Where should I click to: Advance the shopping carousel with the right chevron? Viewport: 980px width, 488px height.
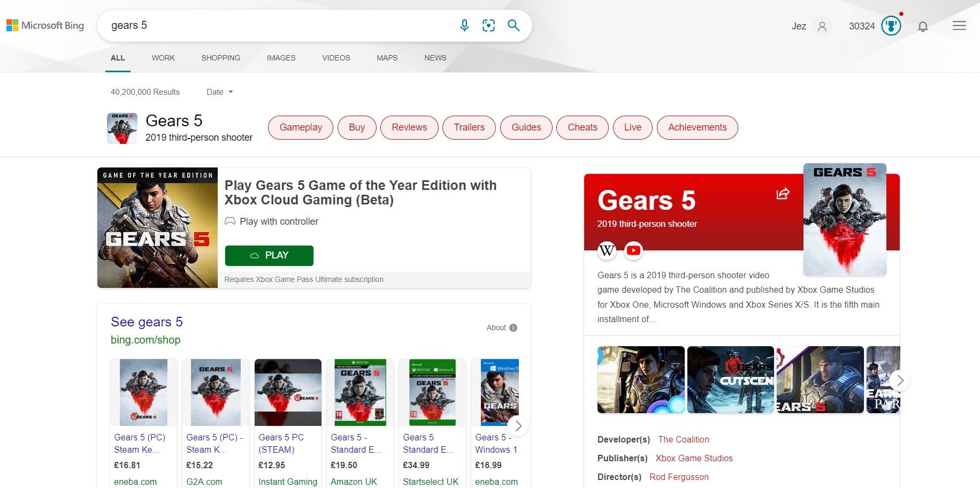point(517,426)
